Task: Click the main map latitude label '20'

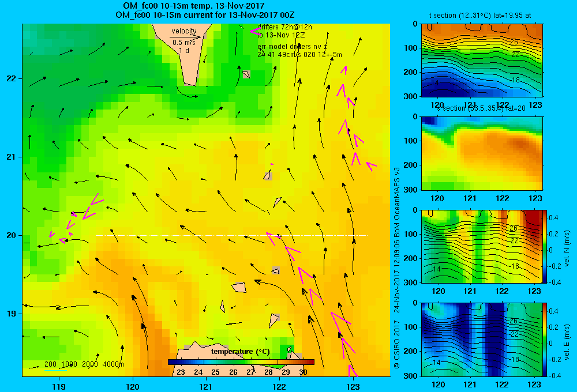Action: point(12,235)
